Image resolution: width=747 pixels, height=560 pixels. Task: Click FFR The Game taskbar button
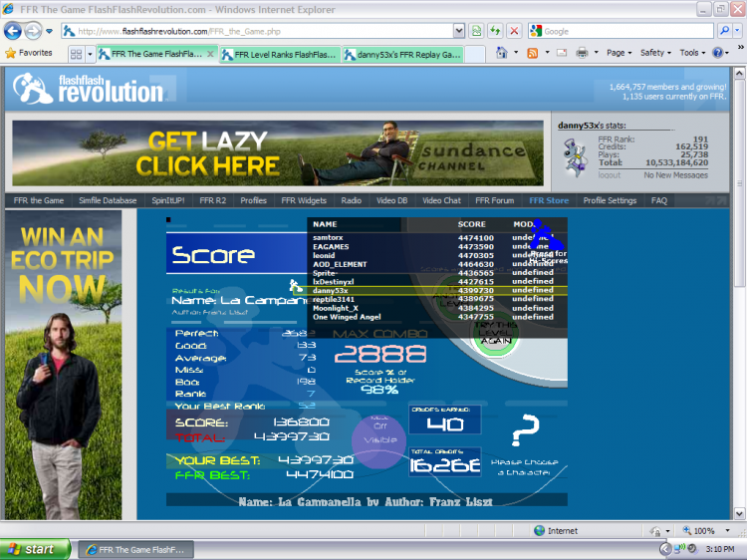click(135, 549)
